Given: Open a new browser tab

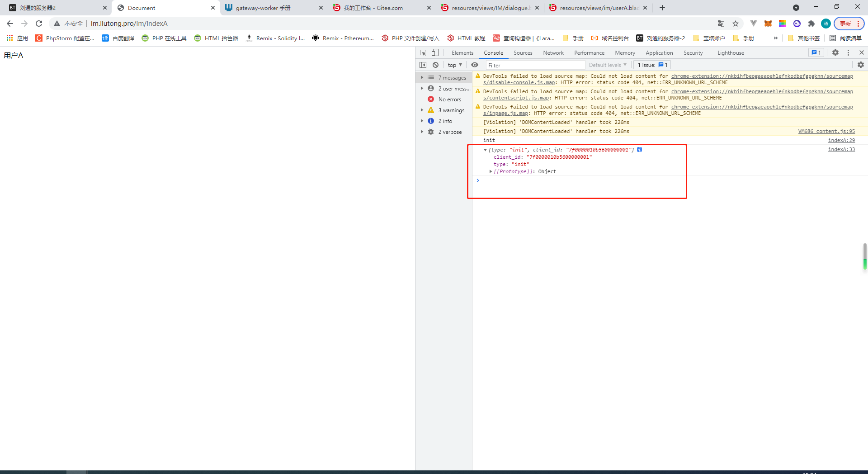Looking at the screenshot, I should tap(662, 8).
